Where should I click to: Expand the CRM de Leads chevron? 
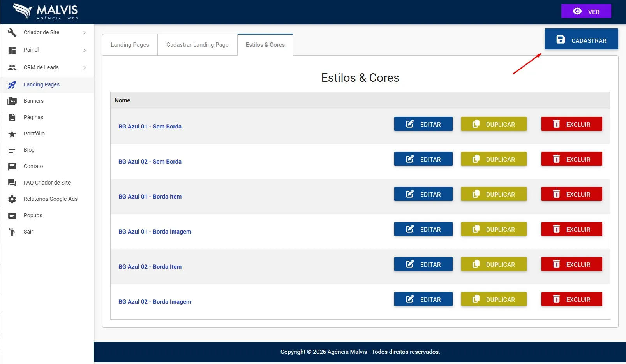(85, 68)
